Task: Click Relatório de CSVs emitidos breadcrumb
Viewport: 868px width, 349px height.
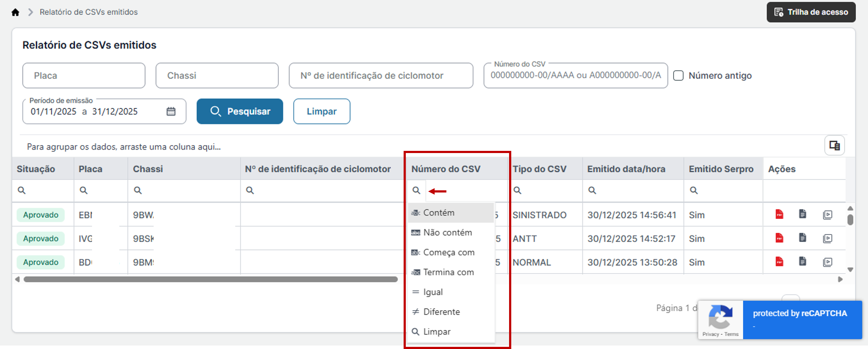Action: [89, 12]
